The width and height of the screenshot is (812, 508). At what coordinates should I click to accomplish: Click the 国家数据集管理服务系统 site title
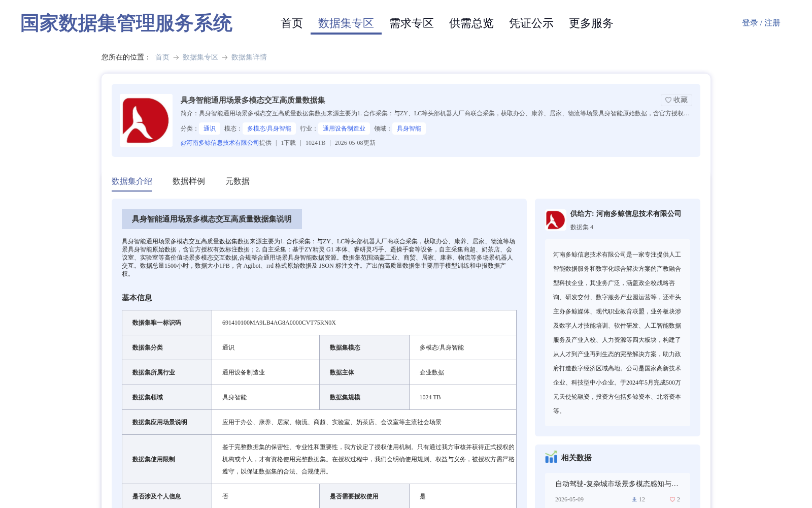[x=126, y=23]
